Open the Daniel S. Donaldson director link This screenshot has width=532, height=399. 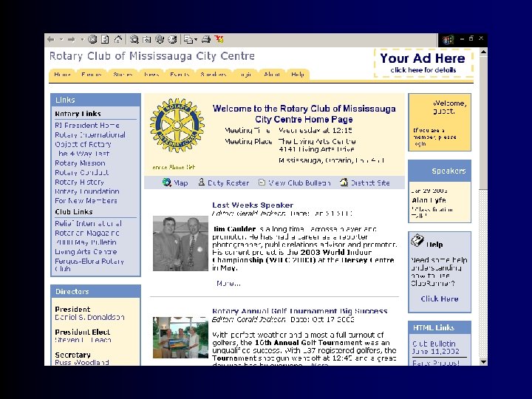(x=89, y=317)
